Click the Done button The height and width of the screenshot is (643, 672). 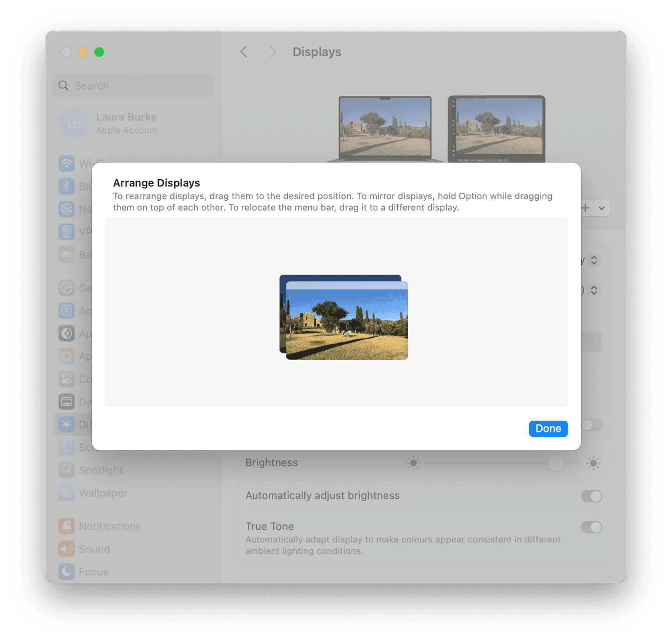[x=548, y=428]
